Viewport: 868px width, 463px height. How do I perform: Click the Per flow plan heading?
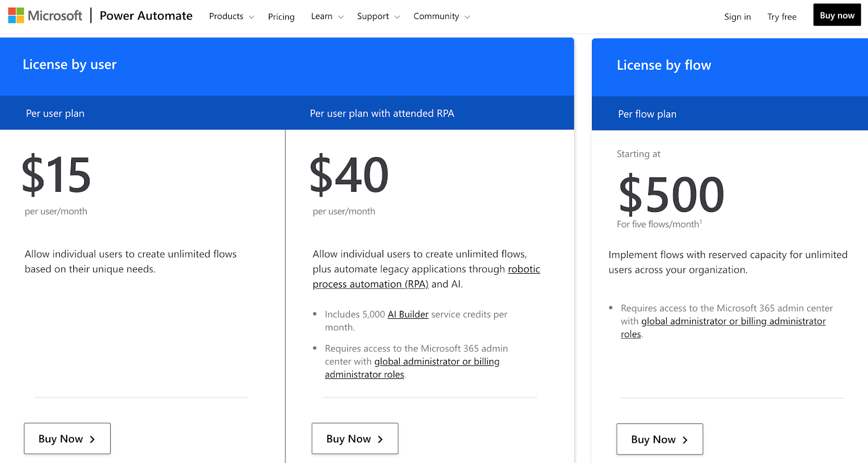(x=647, y=114)
